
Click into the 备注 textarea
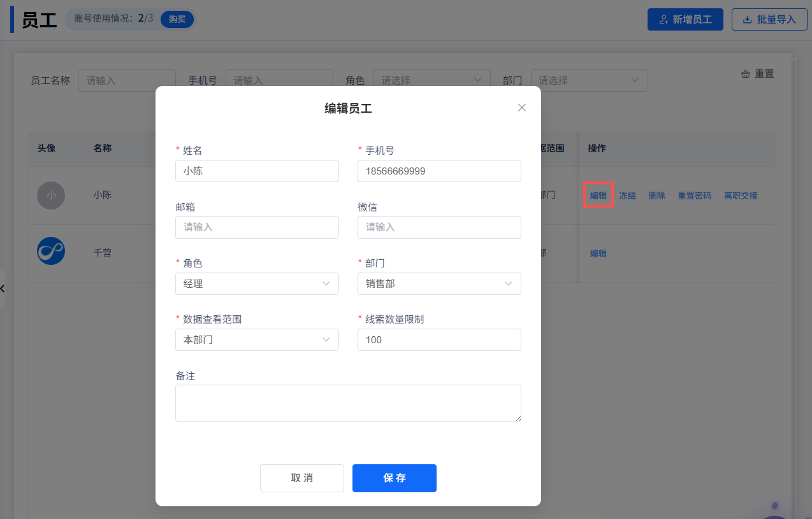pyautogui.click(x=348, y=402)
